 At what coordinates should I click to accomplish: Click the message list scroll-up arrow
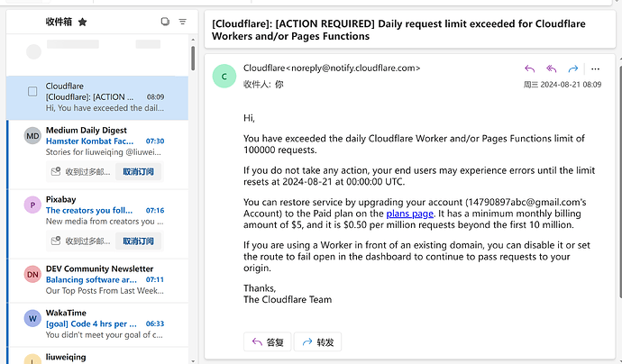193,40
